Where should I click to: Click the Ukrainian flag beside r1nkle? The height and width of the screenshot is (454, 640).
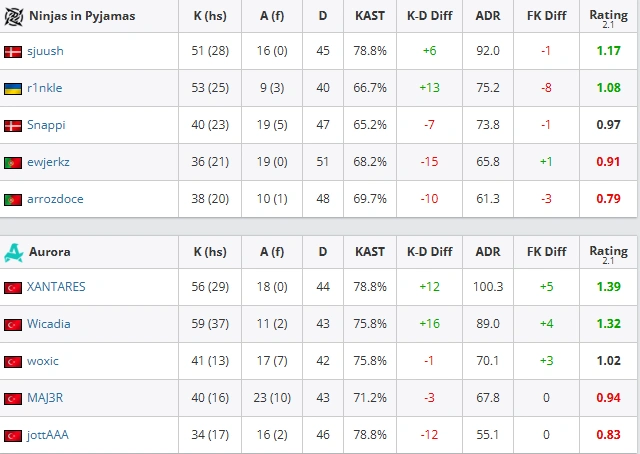click(x=13, y=89)
